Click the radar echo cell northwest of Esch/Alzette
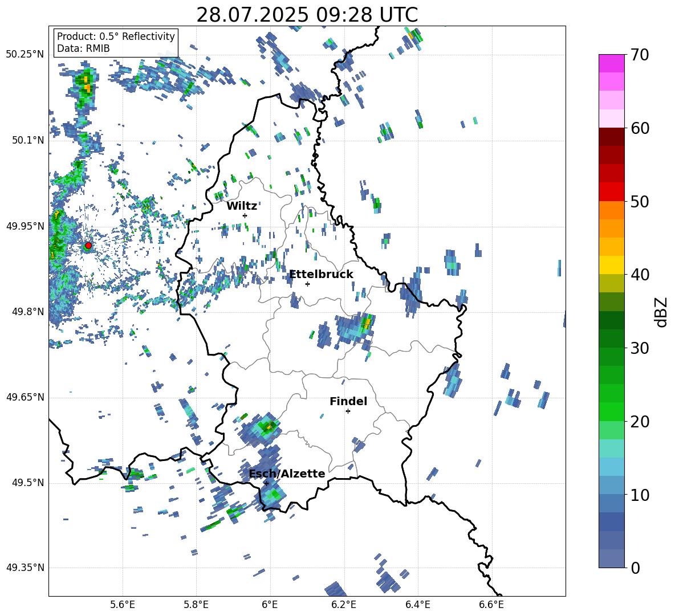675x616 pixels. tap(261, 429)
